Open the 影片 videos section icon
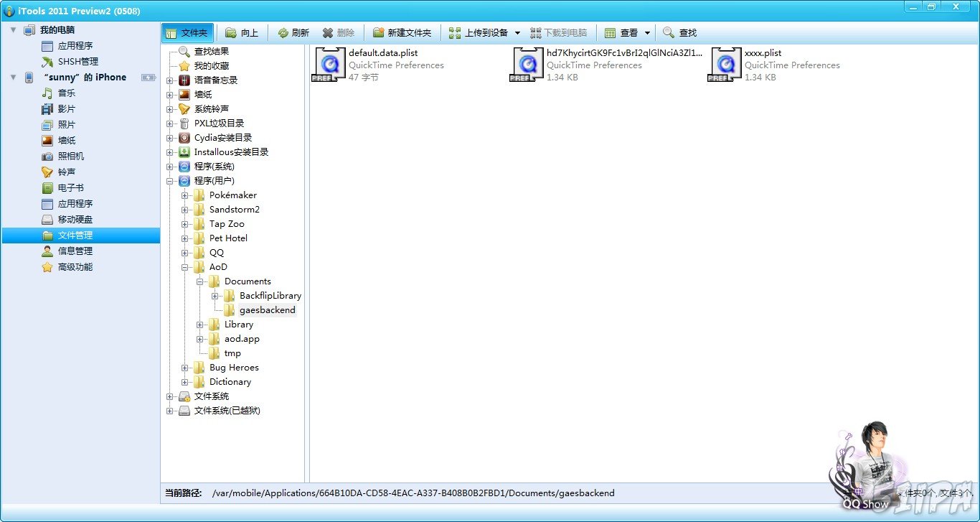 coord(47,109)
